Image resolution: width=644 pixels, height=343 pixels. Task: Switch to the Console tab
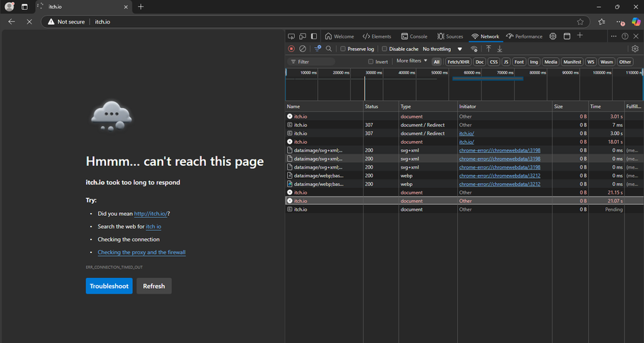[414, 36]
